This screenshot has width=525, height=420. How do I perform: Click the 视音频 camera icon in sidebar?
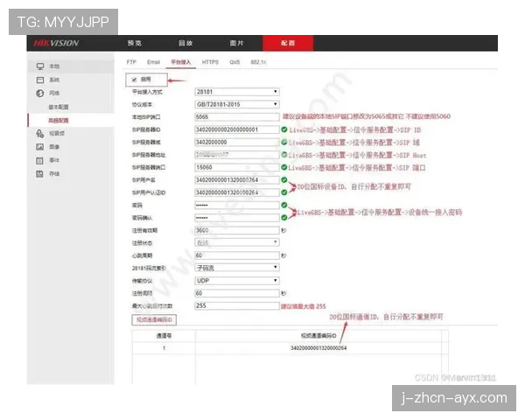(x=40, y=134)
